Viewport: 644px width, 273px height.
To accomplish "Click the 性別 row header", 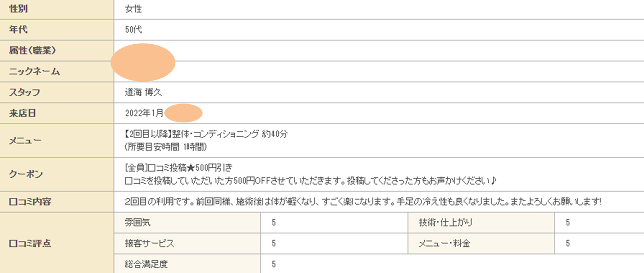I will point(18,9).
